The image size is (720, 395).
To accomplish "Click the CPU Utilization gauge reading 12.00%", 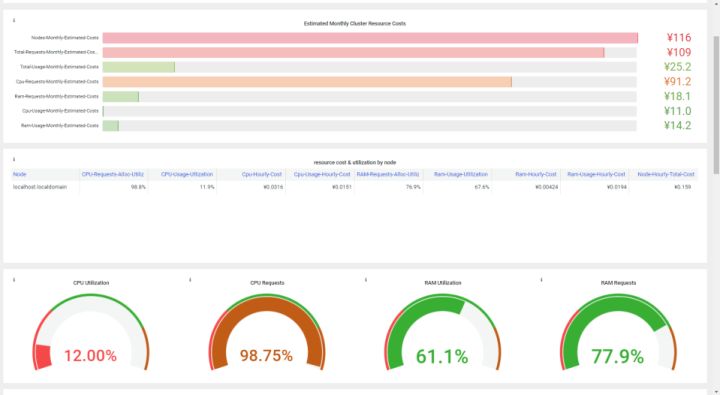I will 91,332.
